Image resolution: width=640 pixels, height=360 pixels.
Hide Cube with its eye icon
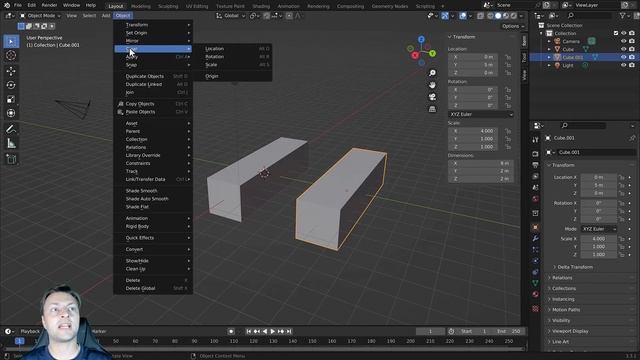[x=623, y=49]
